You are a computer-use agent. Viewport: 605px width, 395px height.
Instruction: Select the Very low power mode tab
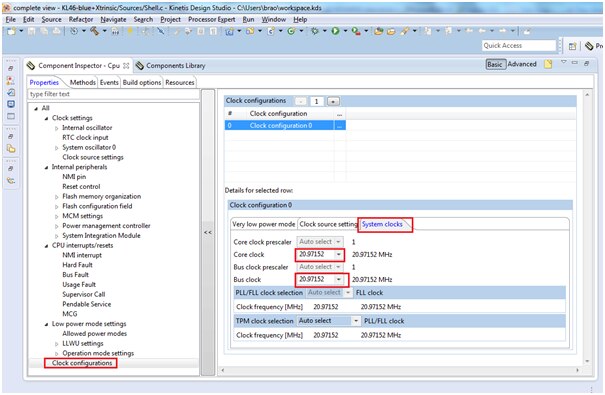(x=264, y=224)
